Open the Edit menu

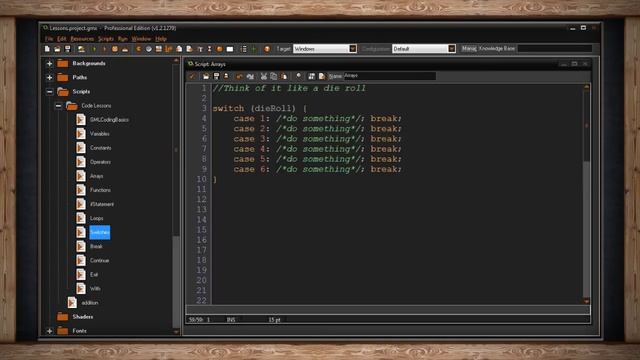[62, 39]
